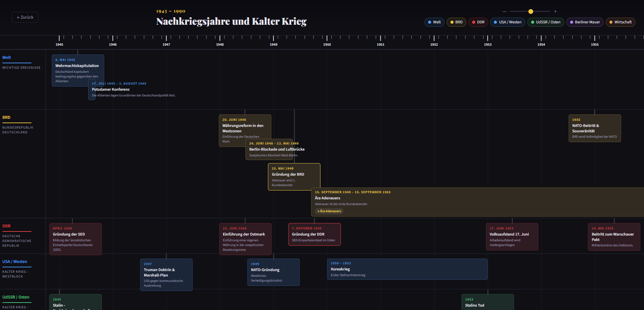This screenshot has width=644, height=310.
Task: Open the » Ära Adenauers link
Action: 329,211
